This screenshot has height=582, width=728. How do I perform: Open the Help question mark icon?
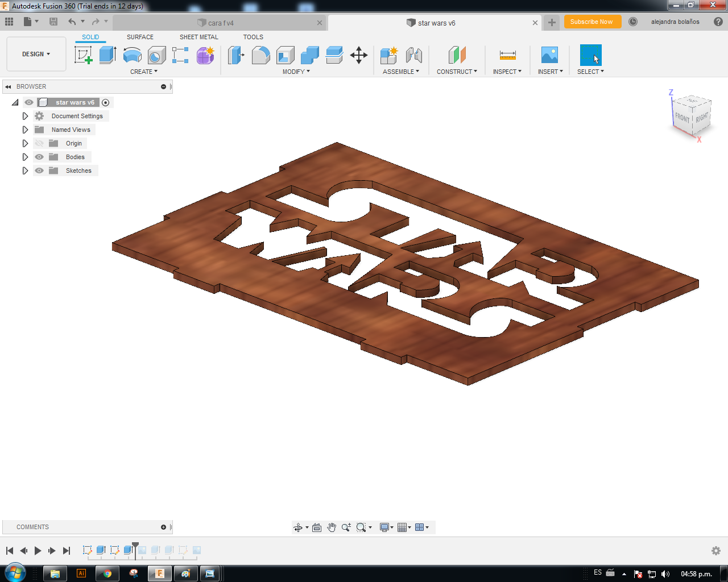[x=718, y=22]
